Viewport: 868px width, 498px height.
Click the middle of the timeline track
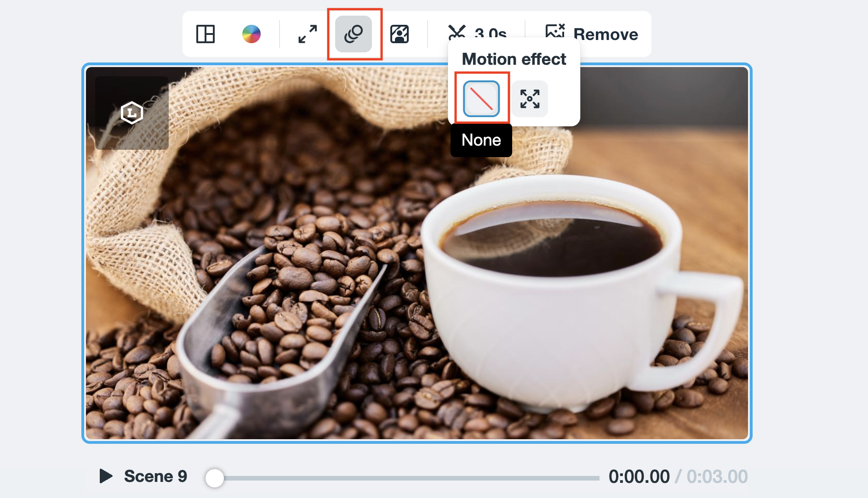click(x=407, y=478)
